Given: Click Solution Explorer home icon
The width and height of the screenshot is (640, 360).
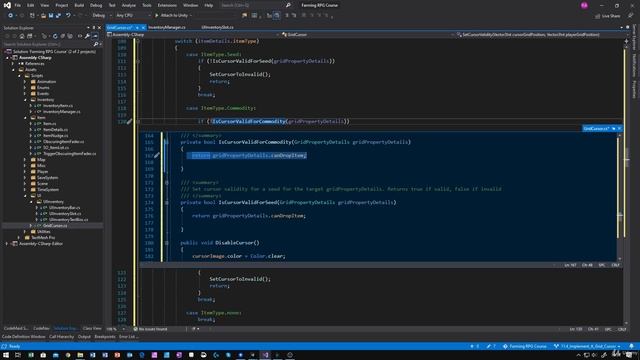Looking at the screenshot, I should click(22, 36).
